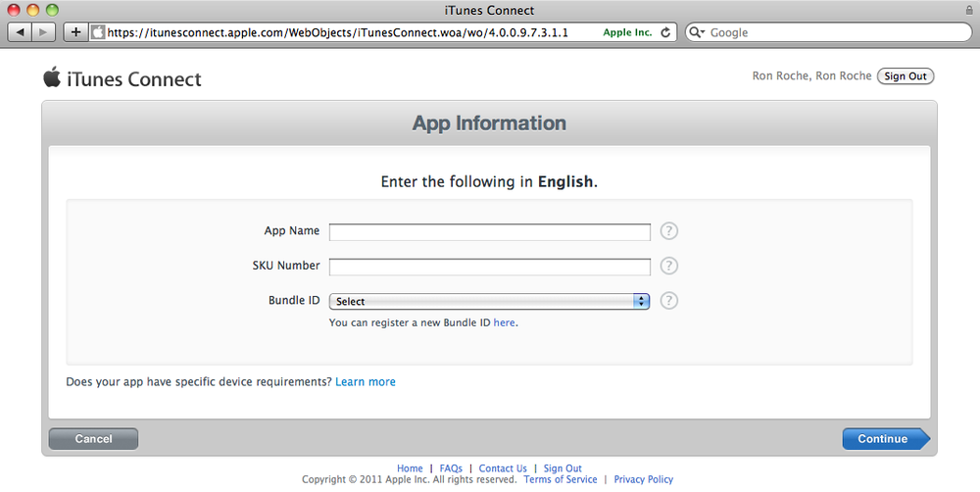This screenshot has height=492, width=980.
Task: Follow the 'here' link to register a Bundle ID
Action: [504, 322]
